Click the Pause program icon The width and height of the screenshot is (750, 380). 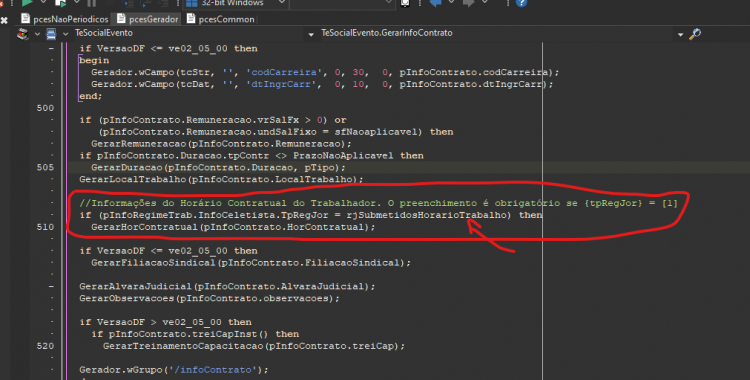[92, 3]
